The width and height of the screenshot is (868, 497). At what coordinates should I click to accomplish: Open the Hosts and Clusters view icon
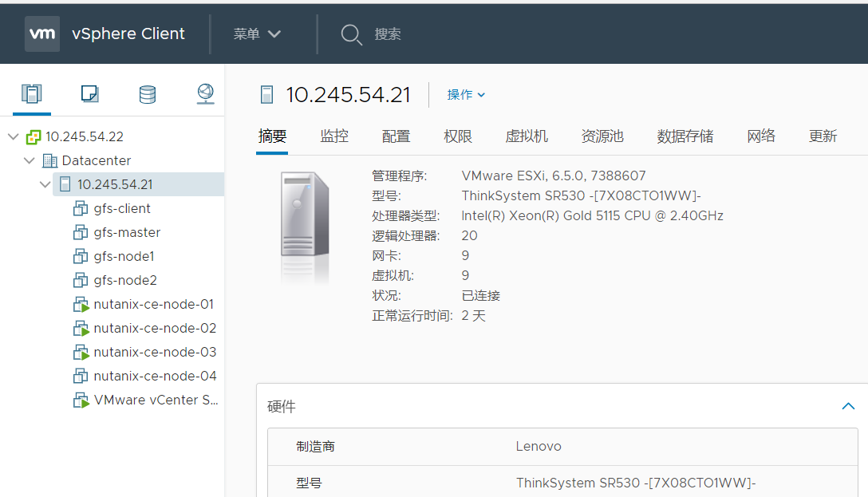click(32, 93)
